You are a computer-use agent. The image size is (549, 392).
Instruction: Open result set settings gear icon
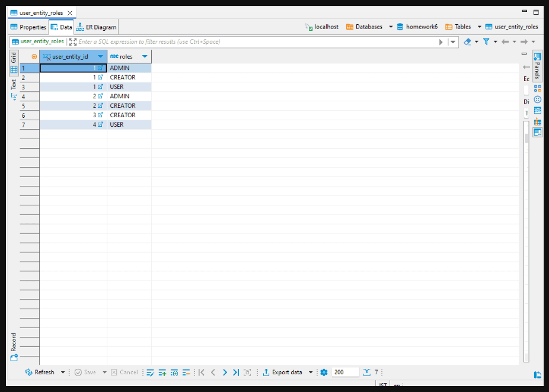tap(324, 372)
